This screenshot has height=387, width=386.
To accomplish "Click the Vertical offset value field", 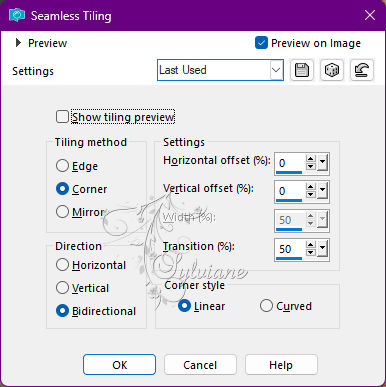I will [x=289, y=191].
